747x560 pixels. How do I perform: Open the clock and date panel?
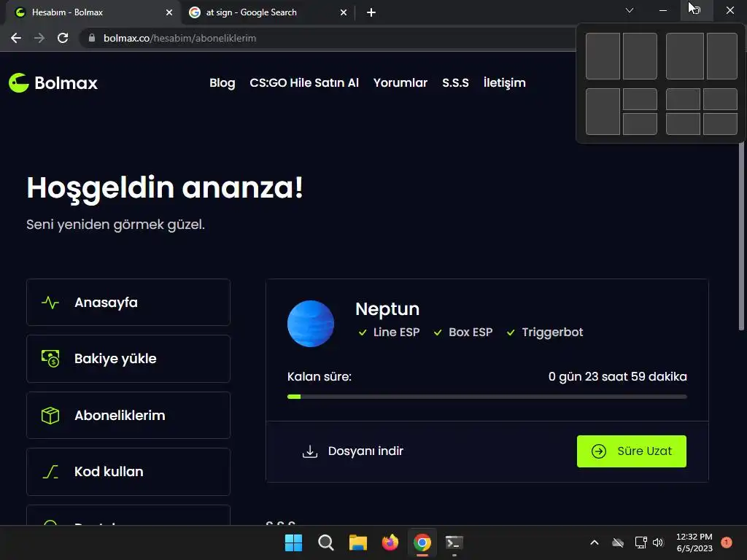(x=694, y=542)
